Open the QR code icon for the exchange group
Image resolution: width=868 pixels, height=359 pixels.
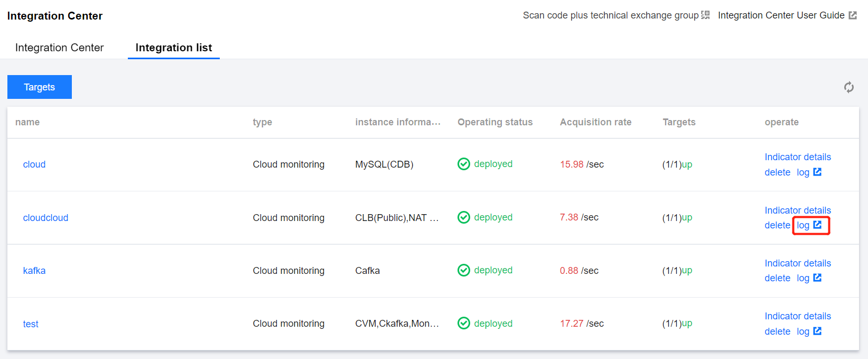(705, 15)
